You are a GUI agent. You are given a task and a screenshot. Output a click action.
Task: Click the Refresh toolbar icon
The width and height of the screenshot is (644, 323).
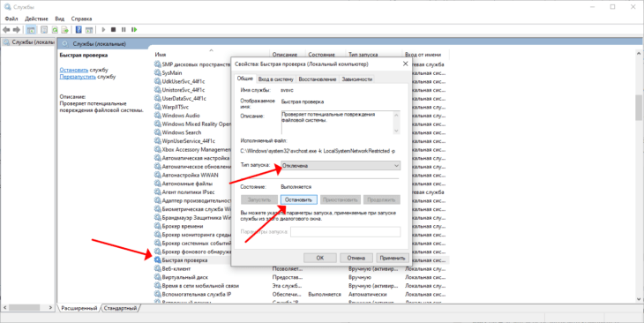[x=54, y=30]
